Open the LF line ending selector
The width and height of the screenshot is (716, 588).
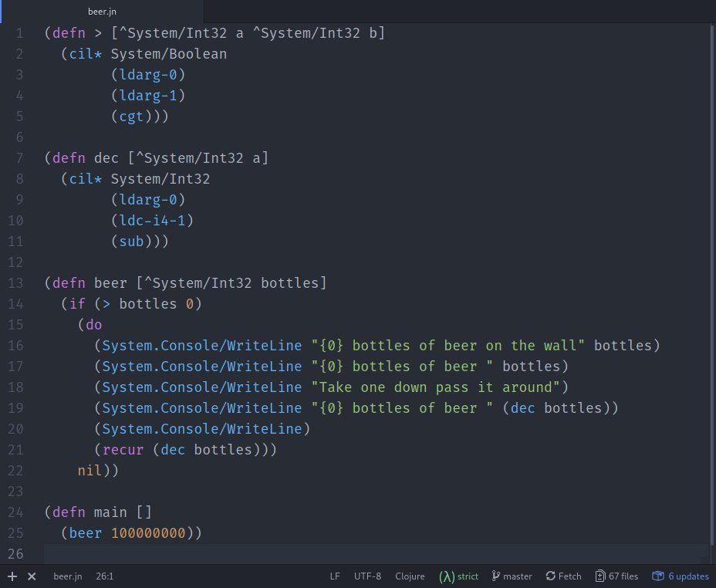(x=335, y=576)
